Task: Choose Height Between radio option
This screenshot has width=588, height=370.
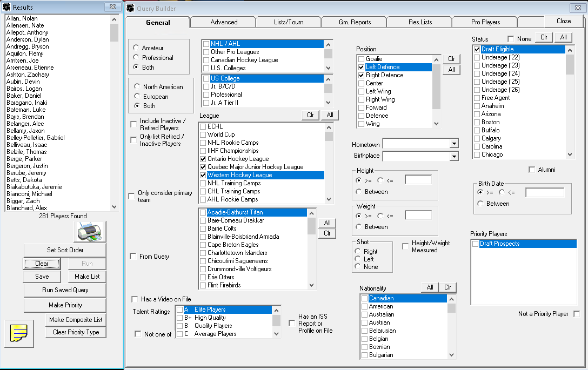Action: [x=358, y=192]
